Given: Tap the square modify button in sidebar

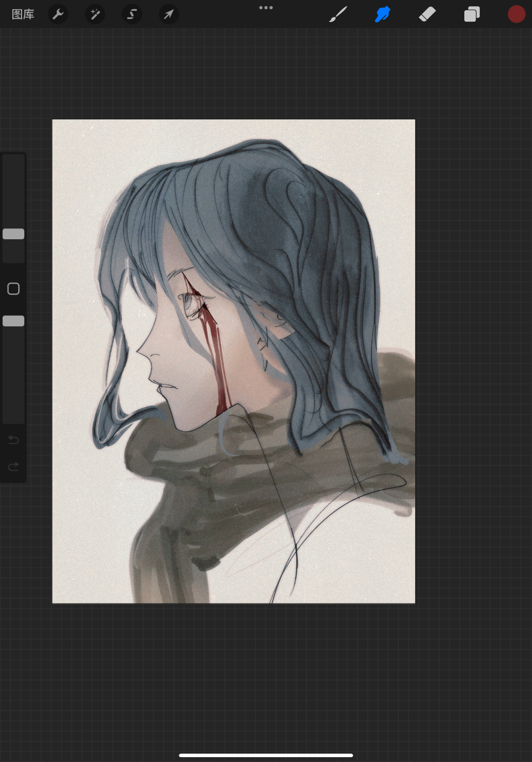Looking at the screenshot, I should (13, 289).
